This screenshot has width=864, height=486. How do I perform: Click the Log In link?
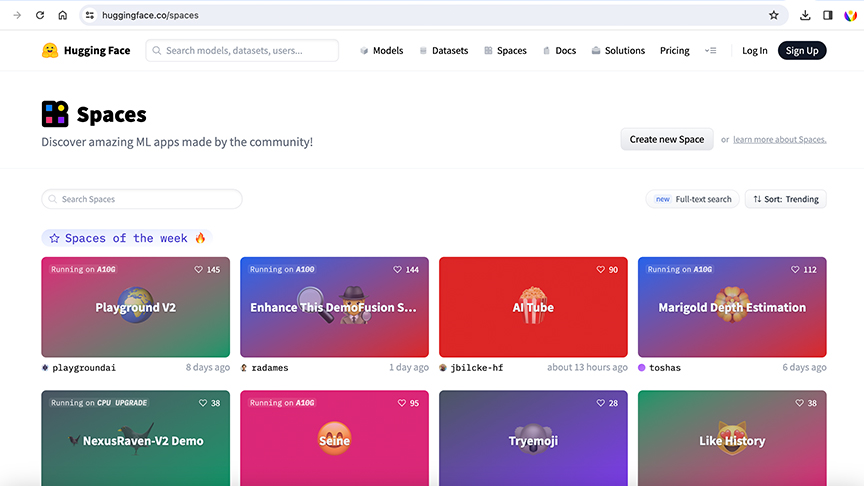pyautogui.click(x=754, y=51)
